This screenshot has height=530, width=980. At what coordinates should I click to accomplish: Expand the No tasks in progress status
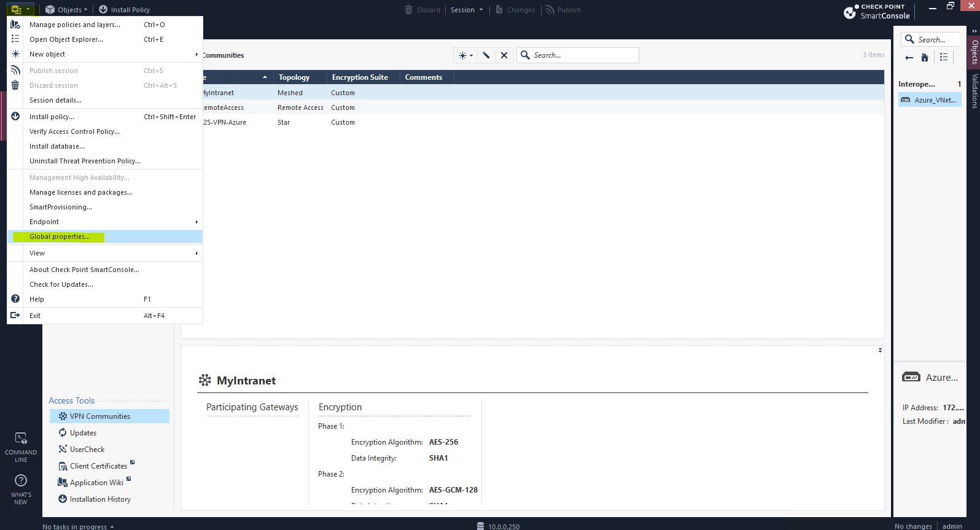78,526
